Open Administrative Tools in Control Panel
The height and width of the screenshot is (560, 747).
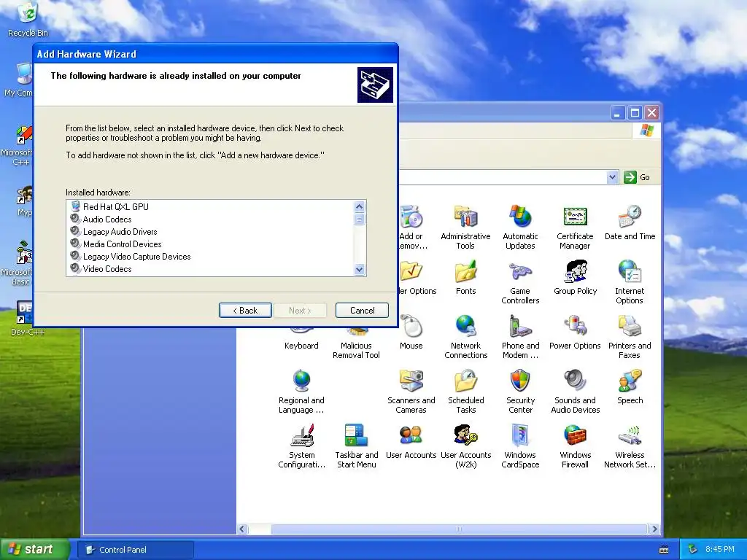click(x=465, y=227)
